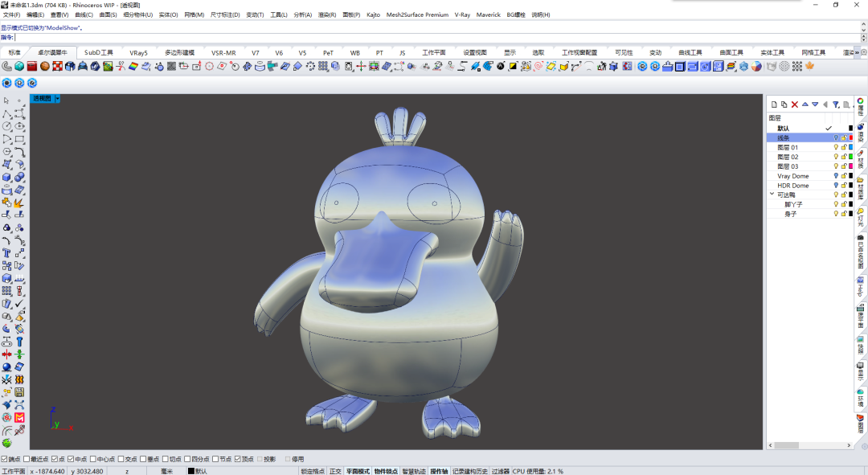This screenshot has width=868, height=475.
Task: Open the 透视图 viewport dropdown arrow
Action: pyautogui.click(x=58, y=99)
